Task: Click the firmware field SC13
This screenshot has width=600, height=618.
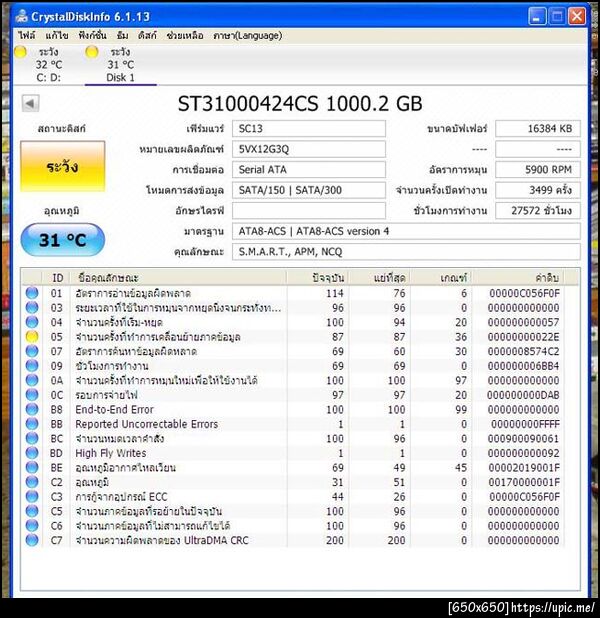Action: [309, 128]
